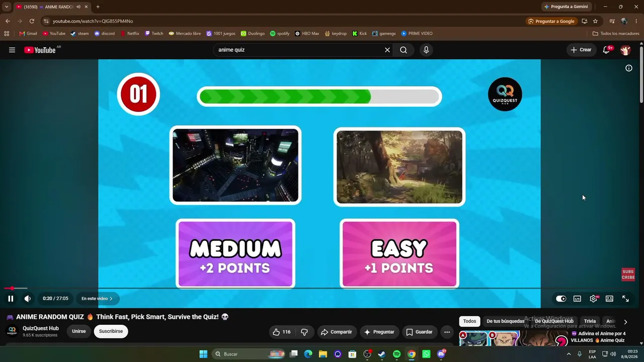This screenshot has height=362, width=644.
Task: Open the Netflix bookmark
Action: point(129,34)
